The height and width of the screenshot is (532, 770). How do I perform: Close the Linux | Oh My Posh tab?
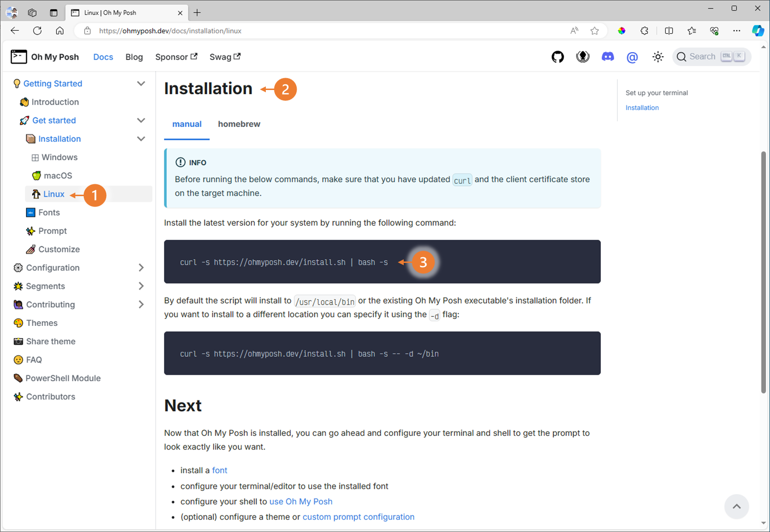click(x=180, y=13)
